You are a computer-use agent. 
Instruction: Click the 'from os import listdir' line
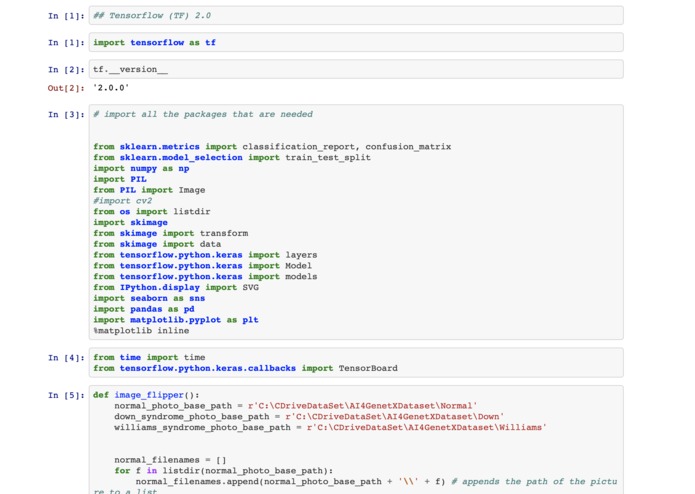152,212
